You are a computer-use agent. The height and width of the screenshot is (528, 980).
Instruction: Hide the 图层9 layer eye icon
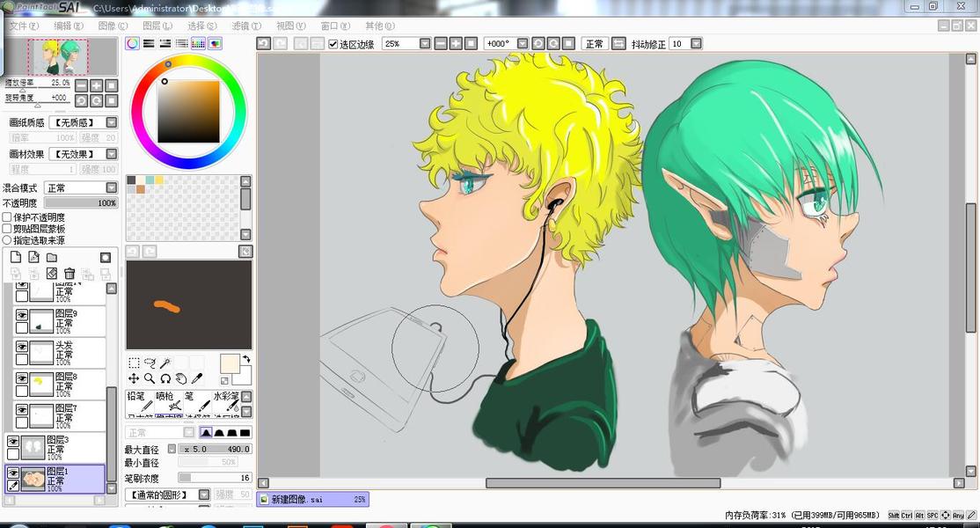pyautogui.click(x=22, y=315)
